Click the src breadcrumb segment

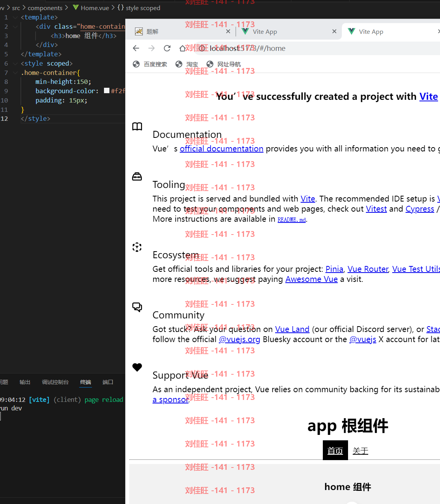(16, 8)
